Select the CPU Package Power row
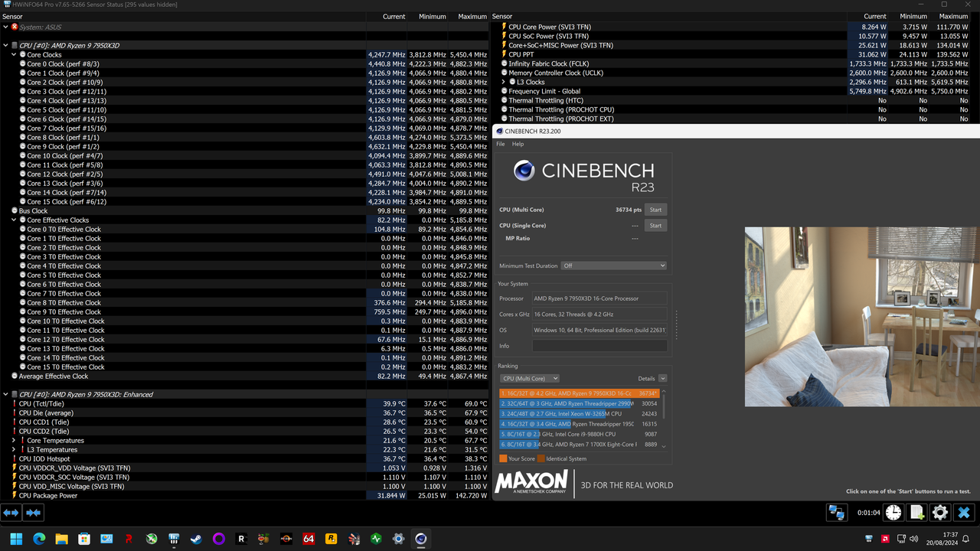Image resolution: width=980 pixels, height=551 pixels. pos(244,495)
